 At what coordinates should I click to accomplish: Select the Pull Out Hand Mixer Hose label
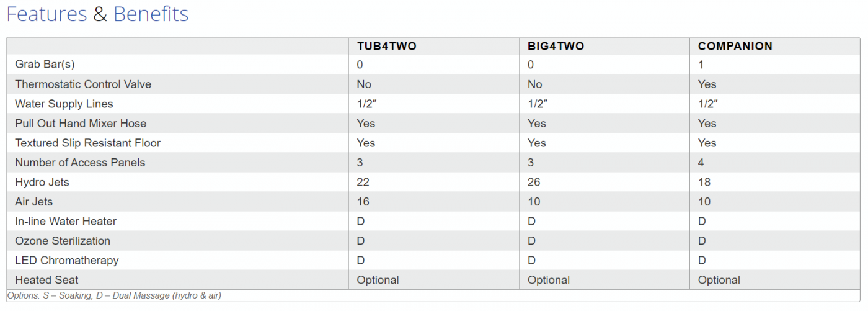pyautogui.click(x=81, y=124)
